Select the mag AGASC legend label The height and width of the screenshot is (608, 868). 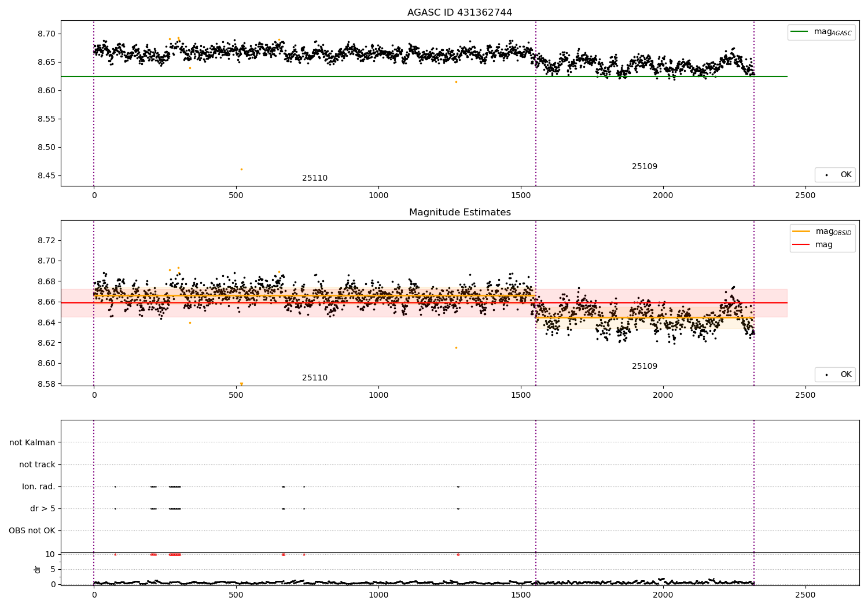[833, 32]
